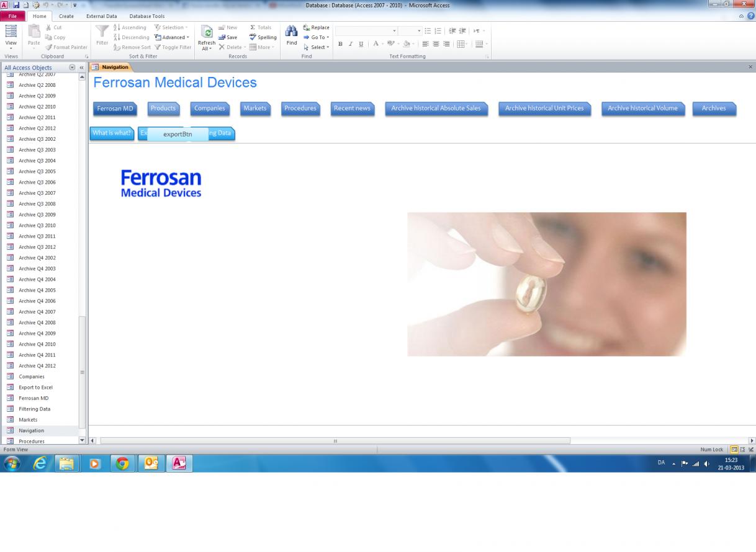Click the Cut scissors command
The image size is (756, 552).
[x=54, y=27]
